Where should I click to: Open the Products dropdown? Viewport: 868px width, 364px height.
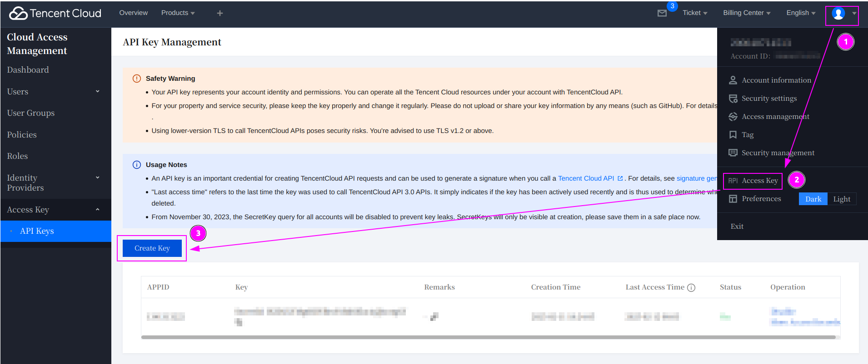coord(178,13)
